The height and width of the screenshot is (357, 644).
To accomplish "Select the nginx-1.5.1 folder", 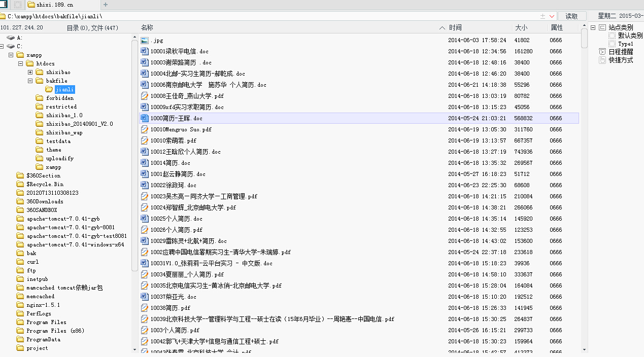I will coord(43,305).
